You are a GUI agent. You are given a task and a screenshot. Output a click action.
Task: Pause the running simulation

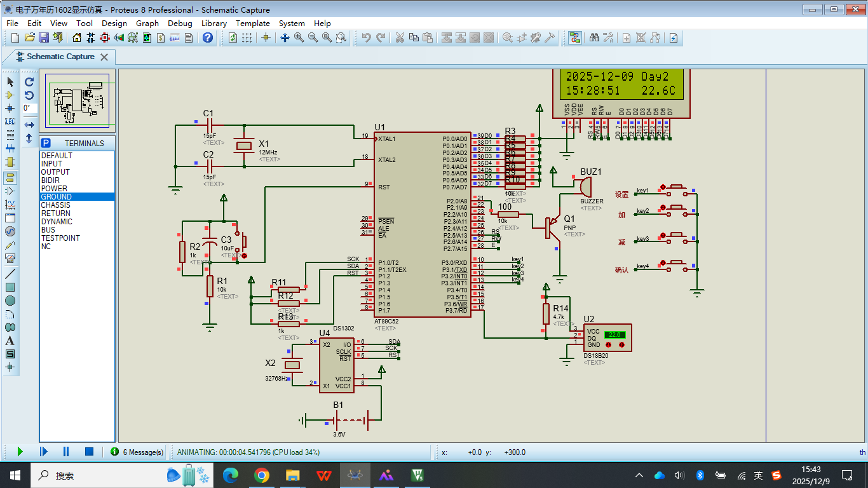(65, 452)
